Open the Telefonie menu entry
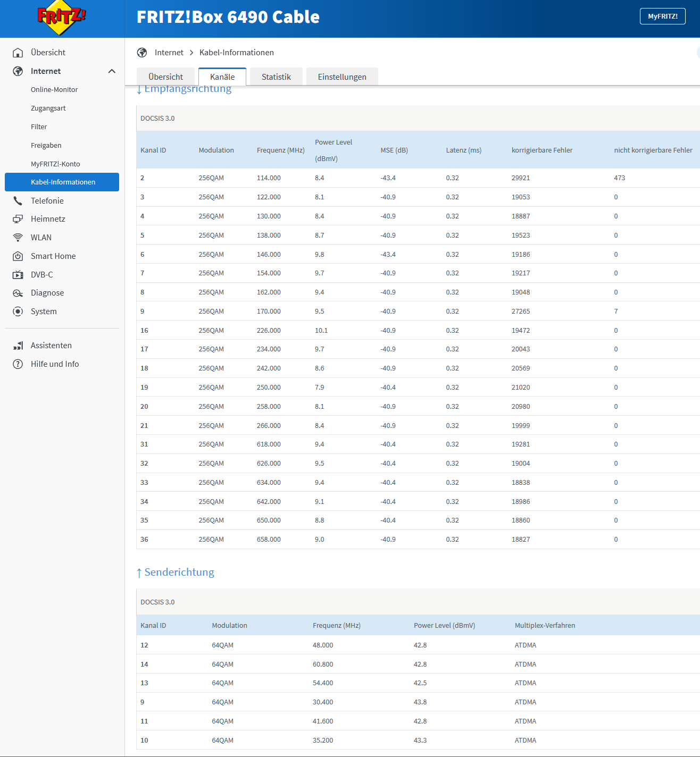The image size is (700, 757). [x=47, y=201]
